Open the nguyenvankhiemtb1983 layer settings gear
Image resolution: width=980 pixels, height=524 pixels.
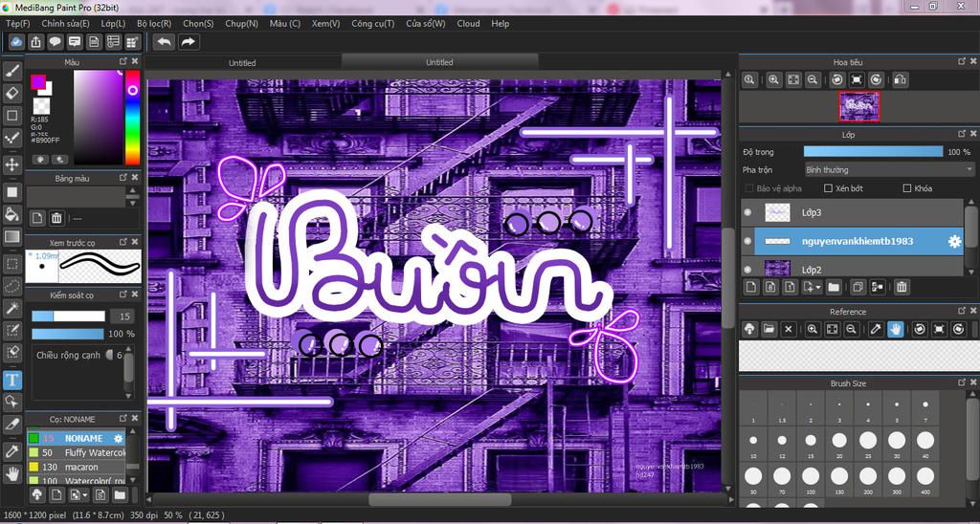tap(954, 242)
